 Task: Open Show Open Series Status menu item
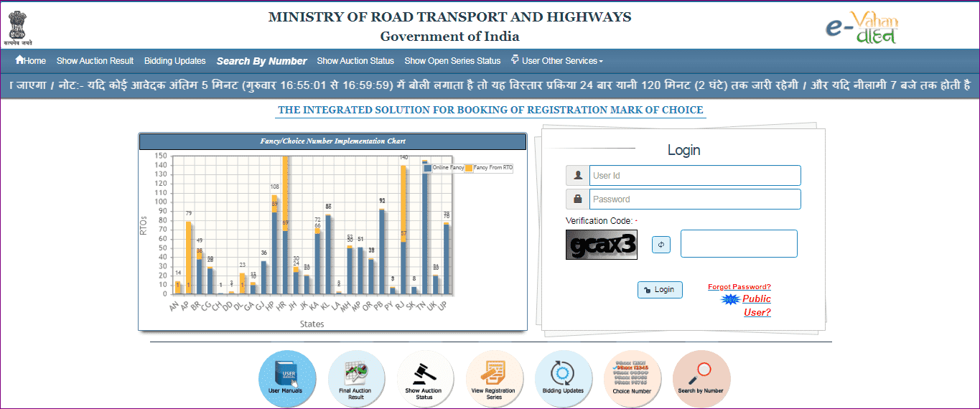(x=452, y=61)
